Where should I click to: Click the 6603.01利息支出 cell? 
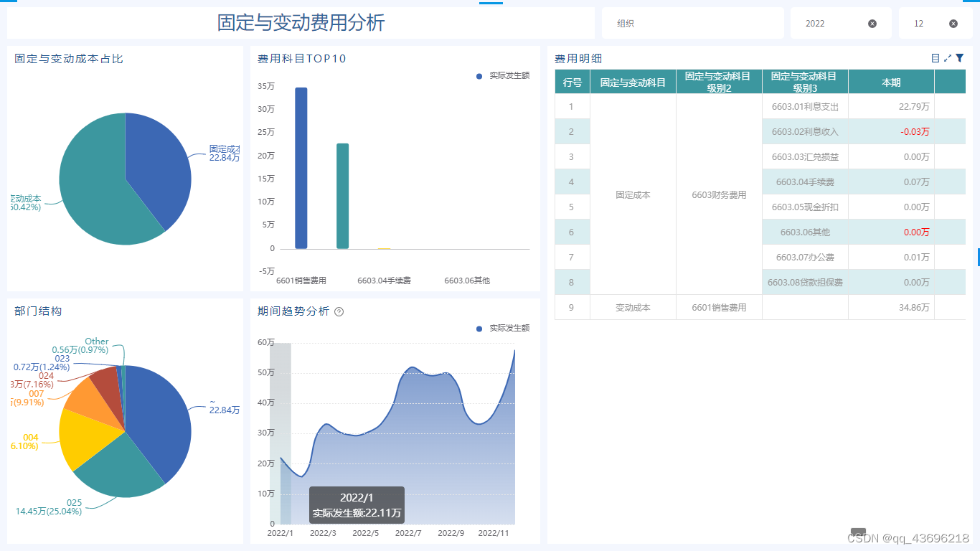pos(805,107)
